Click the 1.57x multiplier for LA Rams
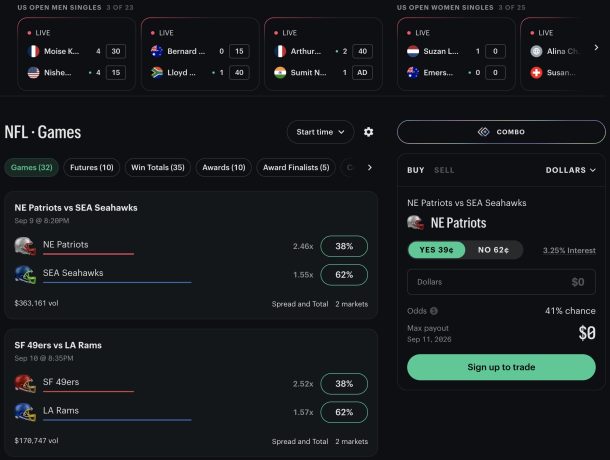Screen dimensions: 610x460 (303, 412)
